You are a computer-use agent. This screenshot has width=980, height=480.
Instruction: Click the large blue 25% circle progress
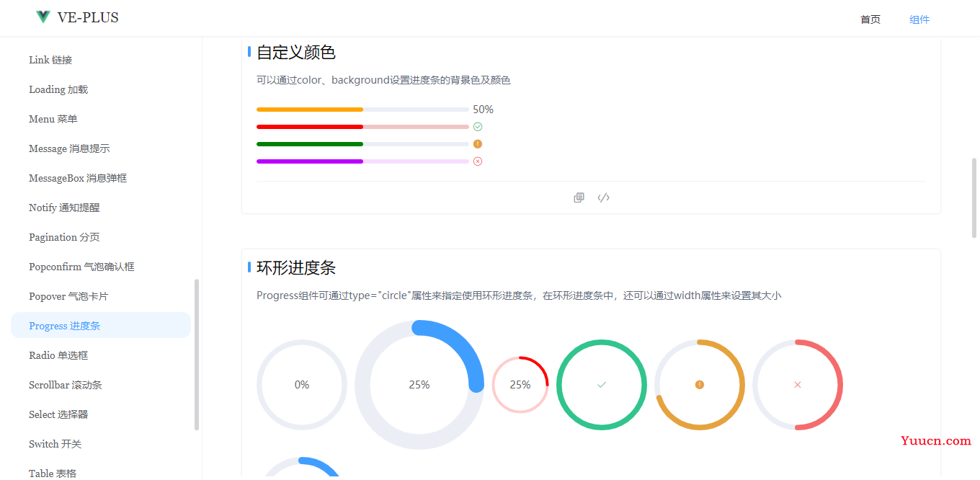coord(419,385)
